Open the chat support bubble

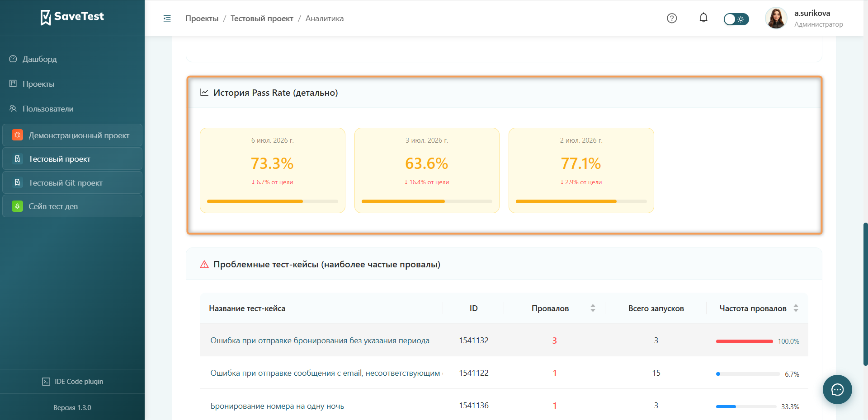point(837,390)
